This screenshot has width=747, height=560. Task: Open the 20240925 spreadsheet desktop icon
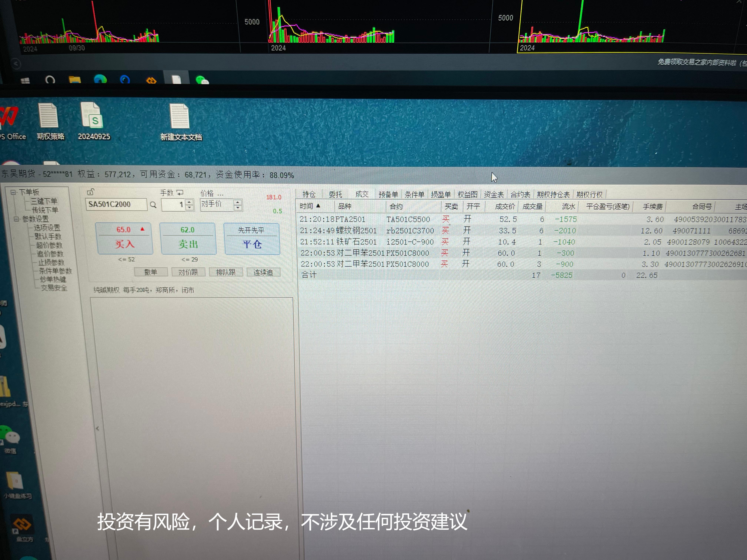94,121
